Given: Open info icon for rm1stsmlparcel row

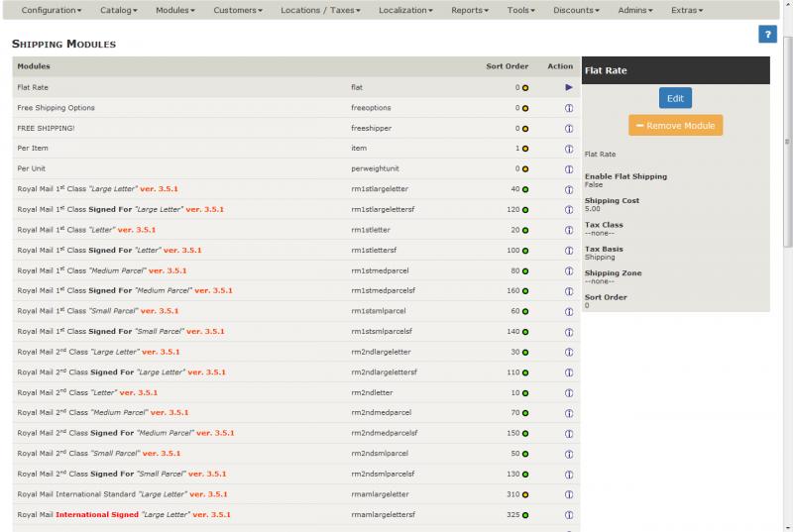Looking at the screenshot, I should [569, 312].
